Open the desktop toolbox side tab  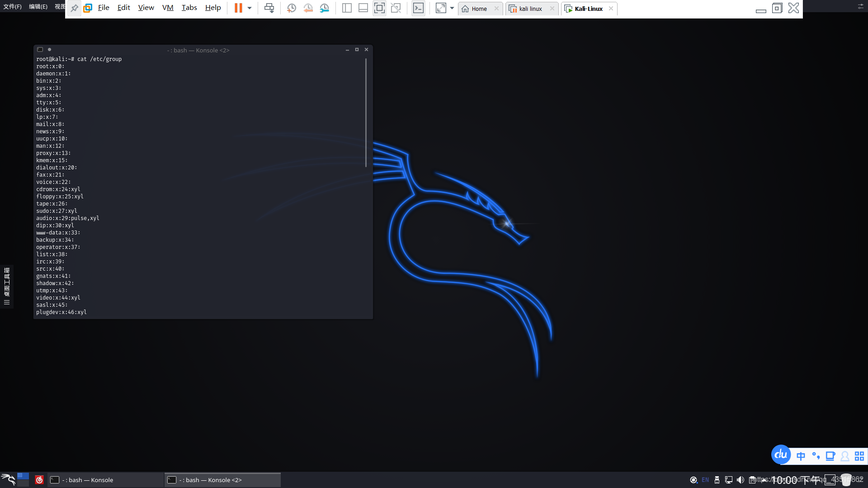coord(7,286)
